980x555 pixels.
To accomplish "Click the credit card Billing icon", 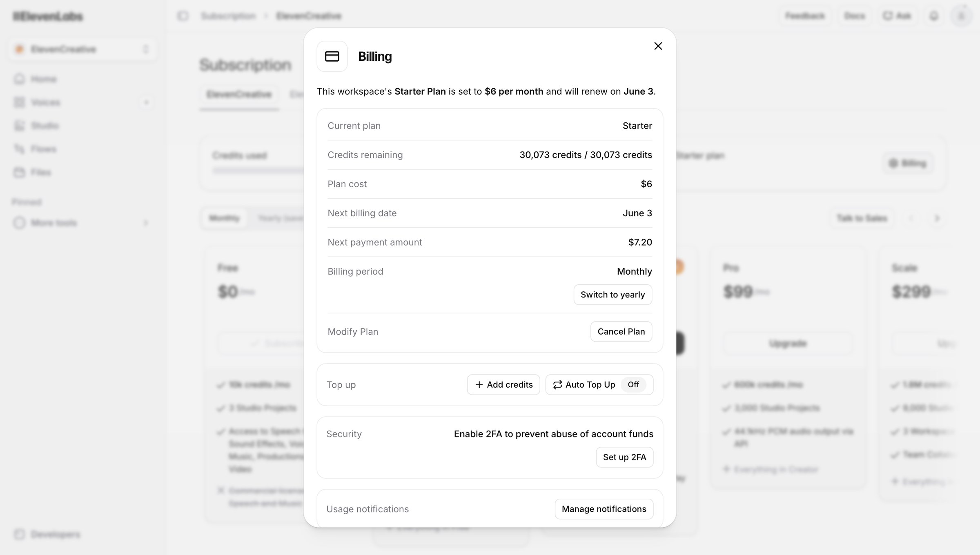I will tap(332, 56).
